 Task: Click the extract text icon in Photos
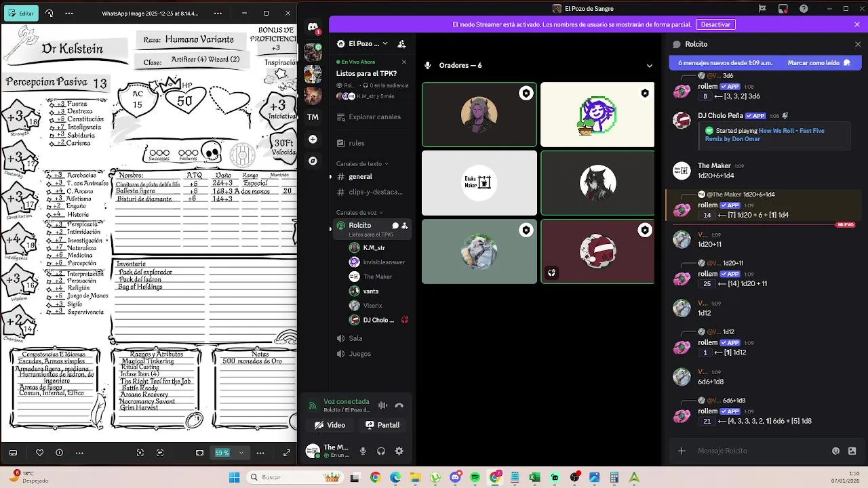pos(160,452)
